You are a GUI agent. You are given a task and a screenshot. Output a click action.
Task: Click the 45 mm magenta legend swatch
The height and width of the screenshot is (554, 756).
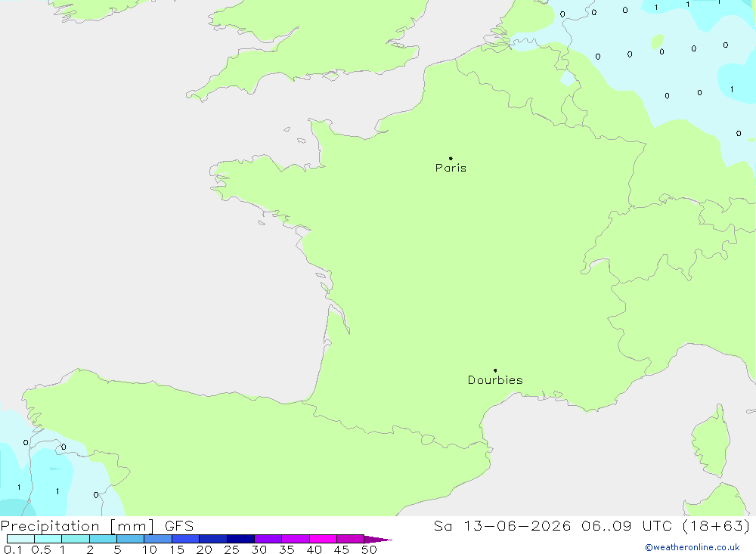click(x=351, y=539)
